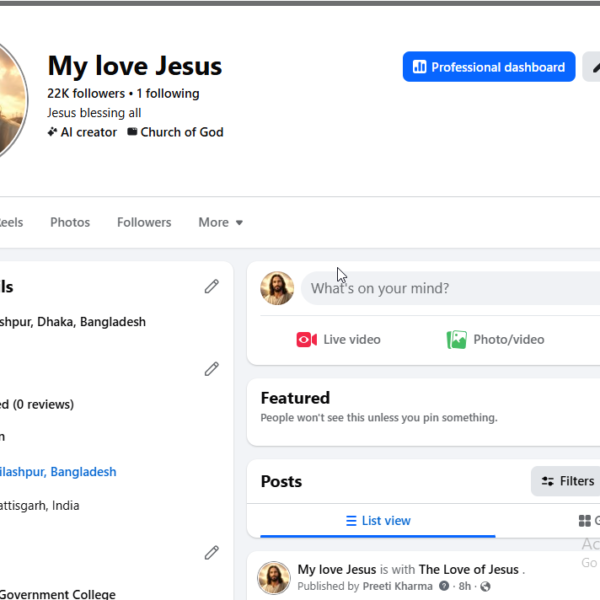Click the post's 8h timestamp
Image resolution: width=600 pixels, height=600 pixels.
point(465,586)
